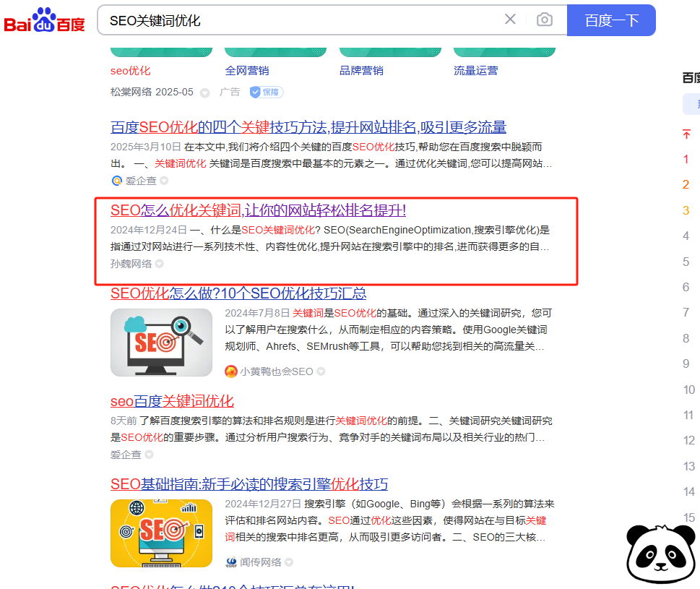Open the result titled seo百度关键词优化
This screenshot has width=700, height=589.
172,401
